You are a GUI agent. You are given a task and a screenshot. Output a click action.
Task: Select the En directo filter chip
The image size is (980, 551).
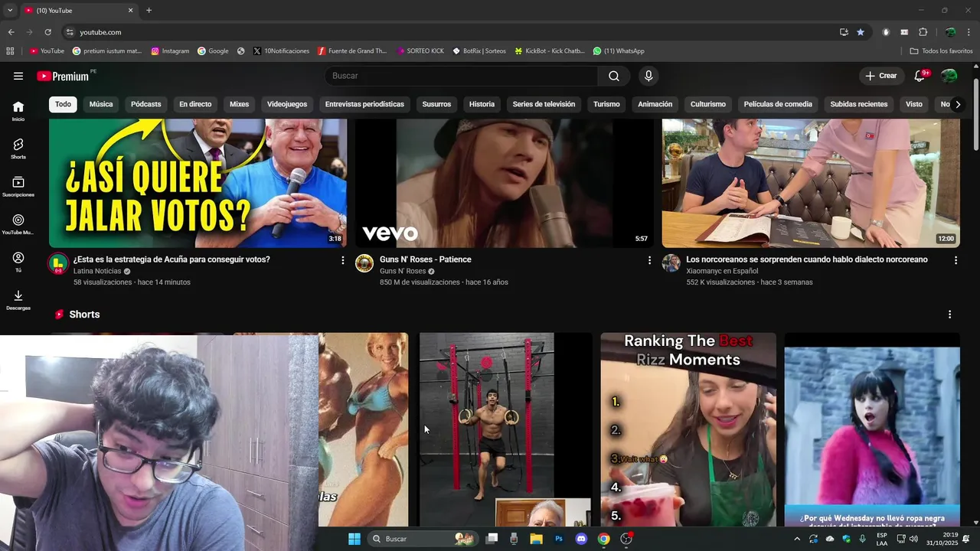195,104
